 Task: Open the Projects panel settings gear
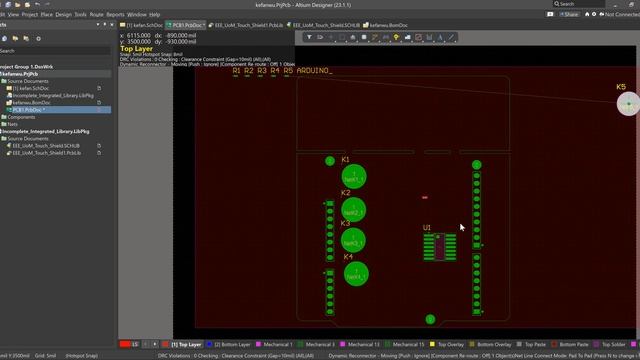(x=38, y=38)
